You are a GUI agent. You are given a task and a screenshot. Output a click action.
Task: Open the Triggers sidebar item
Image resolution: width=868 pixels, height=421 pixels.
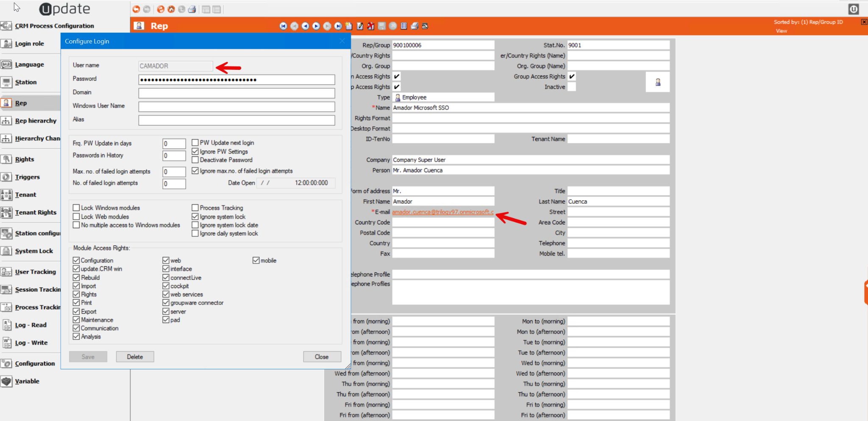[x=27, y=177]
